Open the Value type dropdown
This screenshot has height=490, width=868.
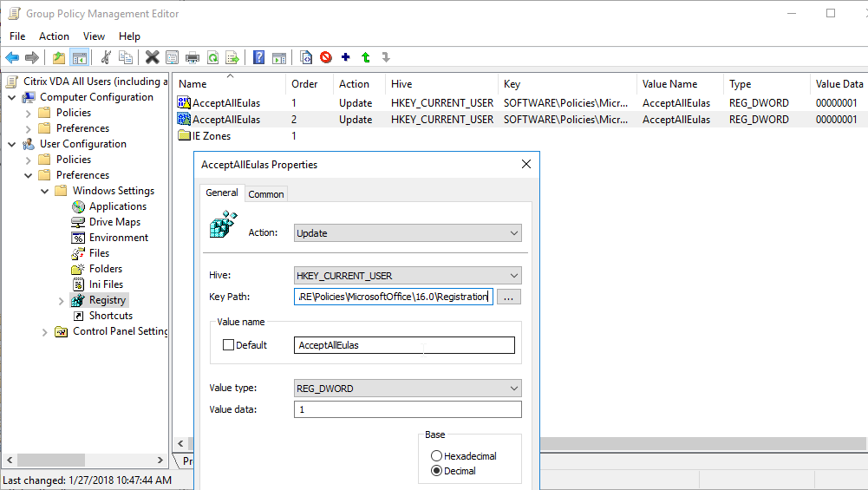pyautogui.click(x=408, y=389)
